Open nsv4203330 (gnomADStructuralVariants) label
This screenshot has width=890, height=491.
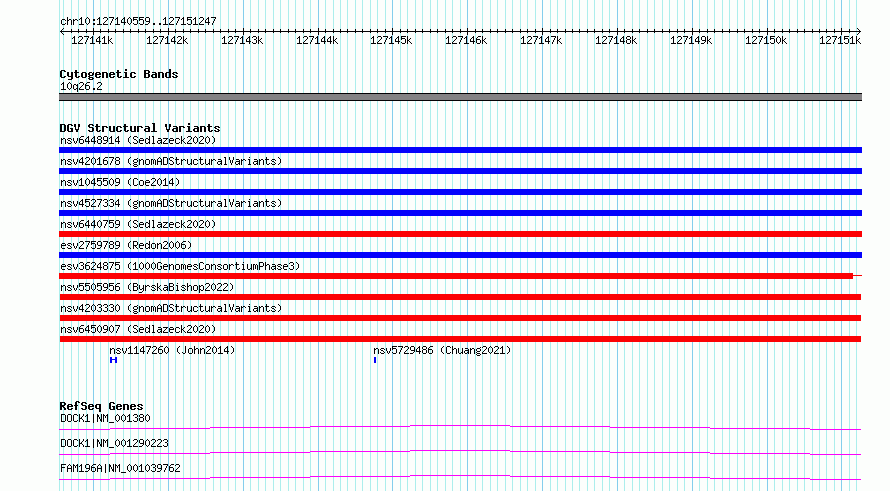[x=171, y=308]
